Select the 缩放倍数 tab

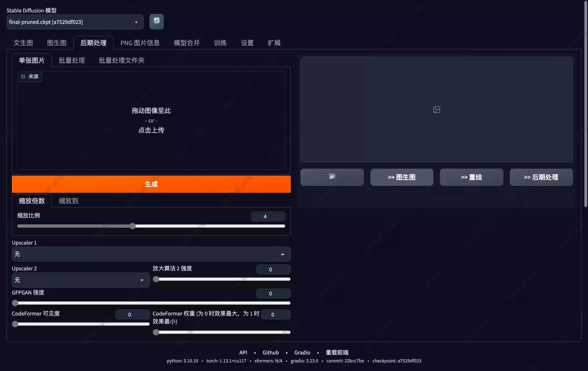(x=32, y=201)
